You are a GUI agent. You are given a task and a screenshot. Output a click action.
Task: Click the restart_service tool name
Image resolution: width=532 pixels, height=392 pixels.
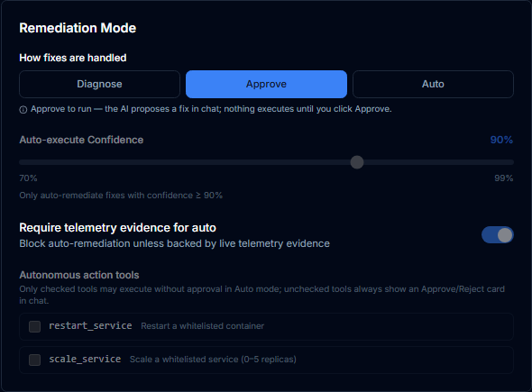(90, 325)
